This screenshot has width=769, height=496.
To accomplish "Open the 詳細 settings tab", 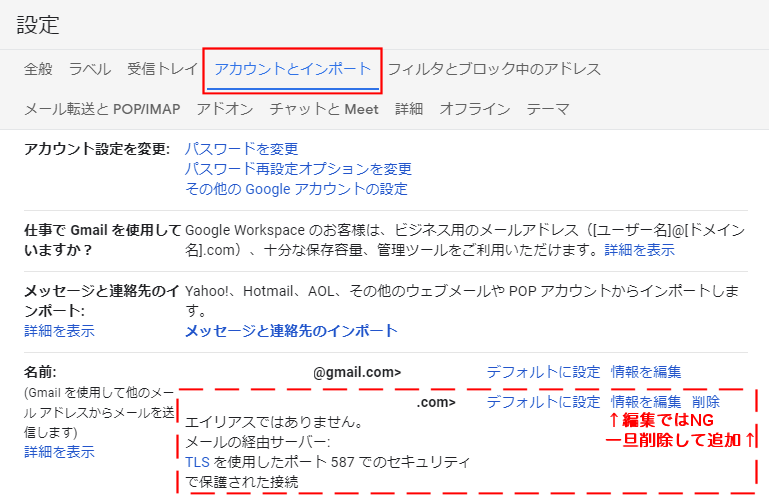I will coord(409,109).
